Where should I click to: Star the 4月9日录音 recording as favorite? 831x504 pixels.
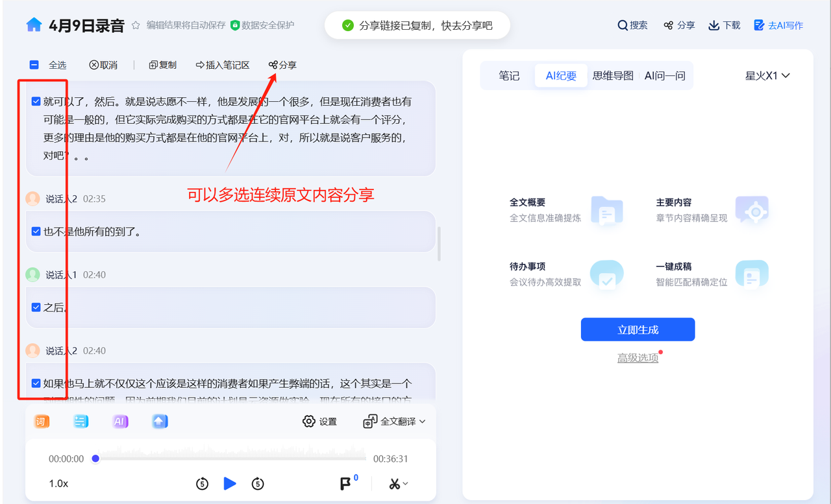tap(136, 25)
